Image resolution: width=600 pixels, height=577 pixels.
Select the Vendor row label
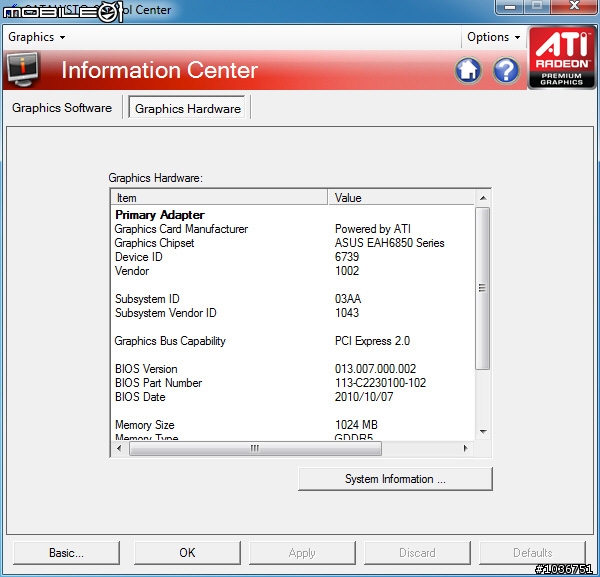pos(132,271)
